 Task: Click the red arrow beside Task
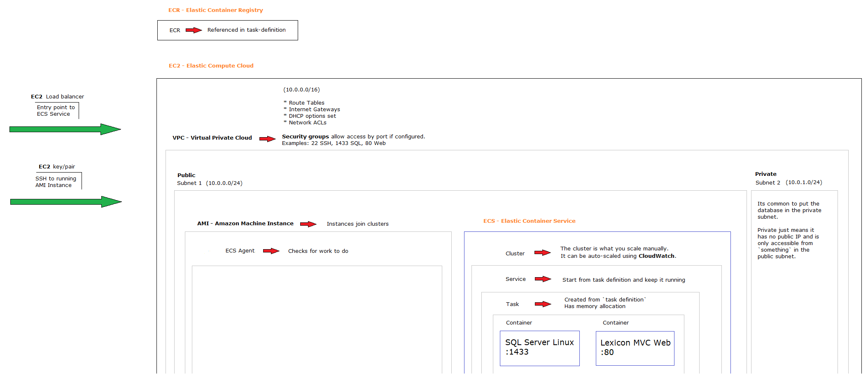coord(543,304)
